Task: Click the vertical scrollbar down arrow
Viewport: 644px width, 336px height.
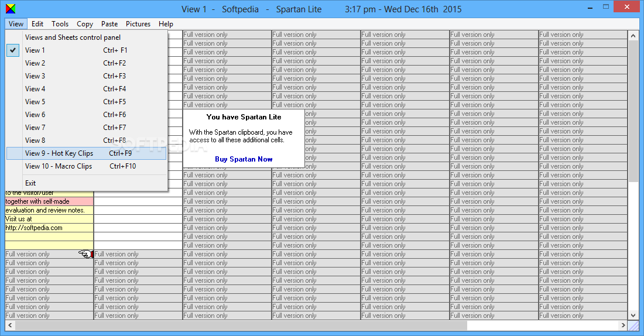Action: 633,315
